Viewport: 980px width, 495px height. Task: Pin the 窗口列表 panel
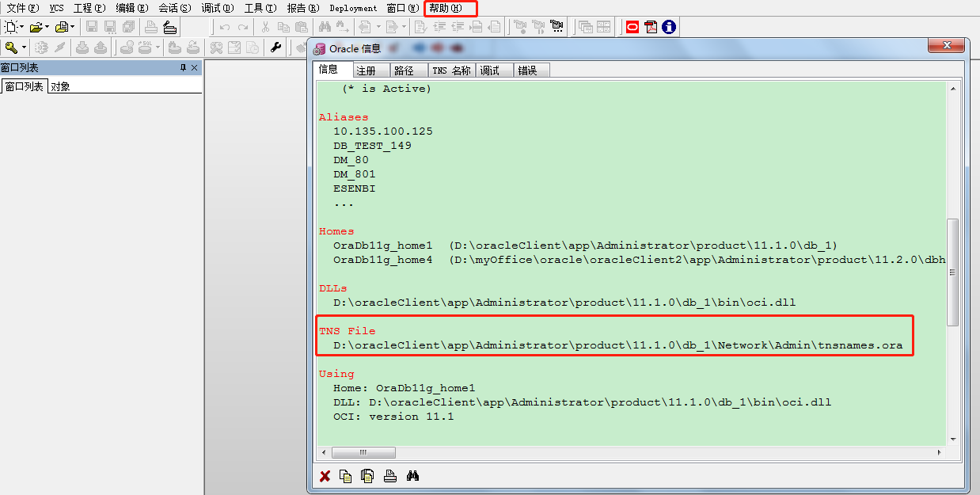pyautogui.click(x=184, y=68)
